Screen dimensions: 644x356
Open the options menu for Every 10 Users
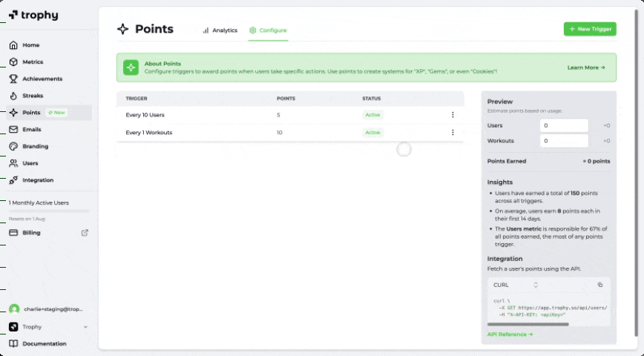pyautogui.click(x=453, y=115)
